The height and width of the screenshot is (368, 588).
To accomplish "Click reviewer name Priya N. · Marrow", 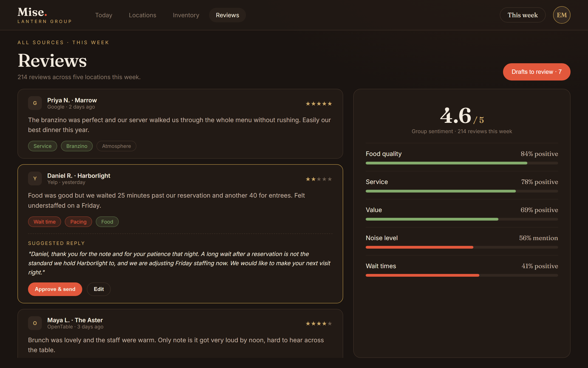I will pyautogui.click(x=72, y=100).
